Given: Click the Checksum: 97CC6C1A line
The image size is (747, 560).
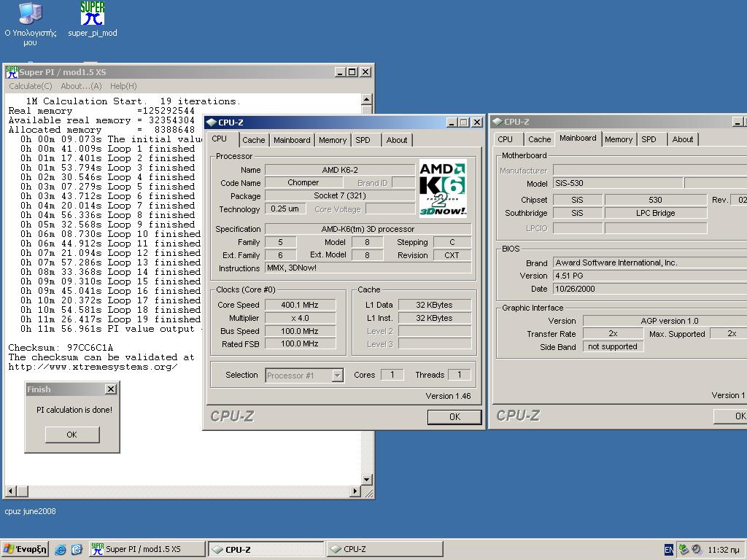Looking at the screenshot, I should click(x=61, y=348).
